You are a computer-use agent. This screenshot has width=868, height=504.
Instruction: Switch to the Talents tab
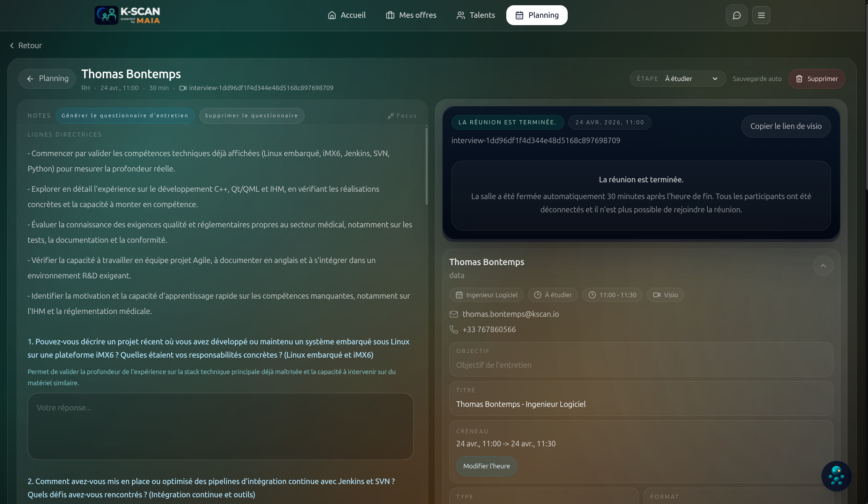tap(476, 15)
